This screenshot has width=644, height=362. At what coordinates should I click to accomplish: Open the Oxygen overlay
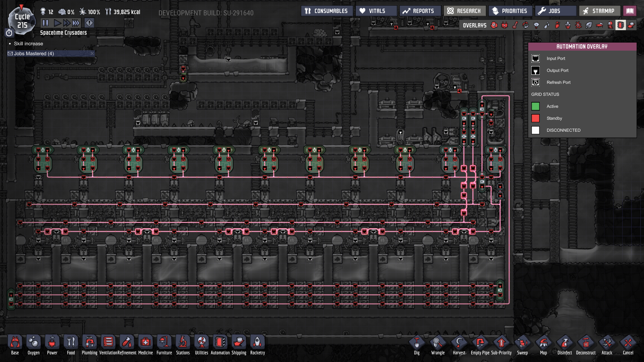[494, 25]
